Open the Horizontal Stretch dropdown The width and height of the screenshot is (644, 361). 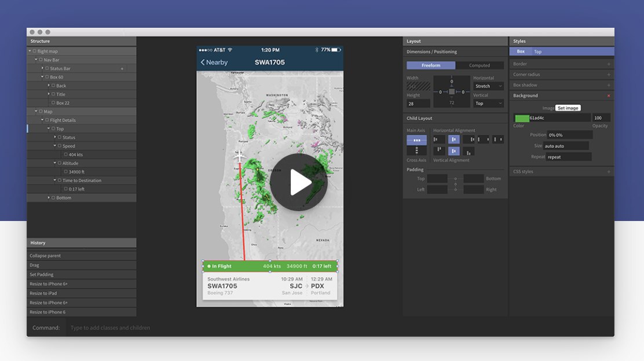point(488,86)
